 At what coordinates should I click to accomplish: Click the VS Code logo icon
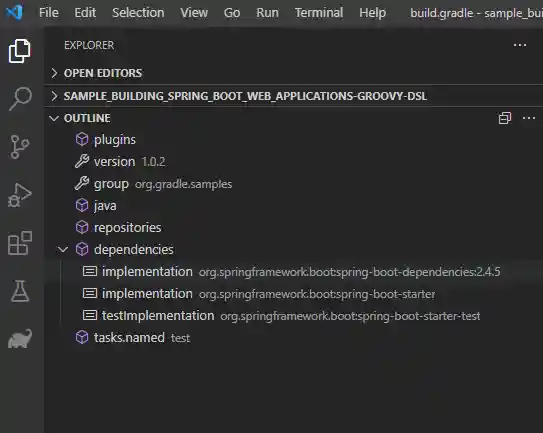click(14, 12)
